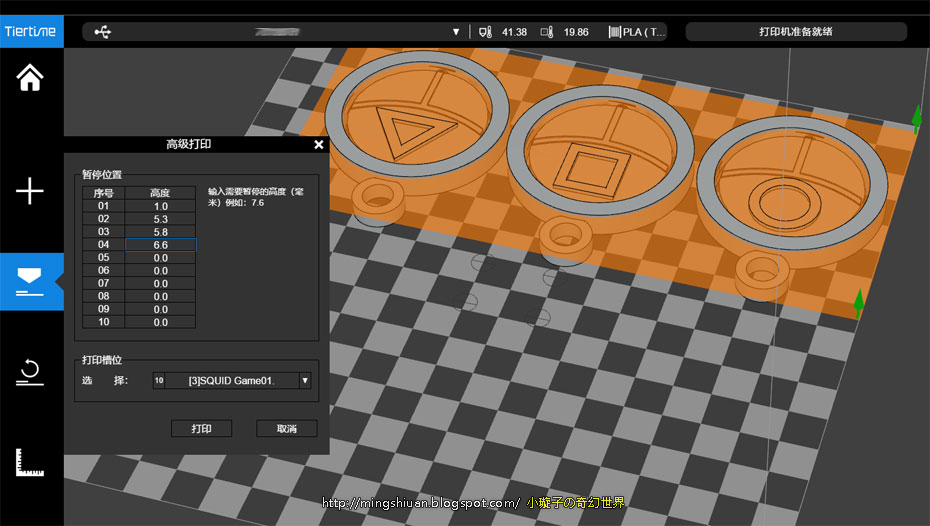Click the upper green axis arrow
This screenshot has height=526, width=930.
click(916, 117)
